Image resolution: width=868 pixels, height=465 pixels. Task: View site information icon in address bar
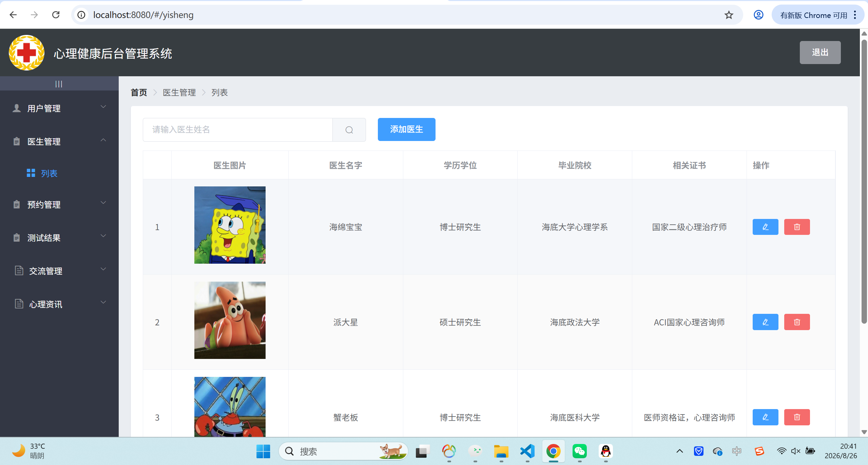[81, 15]
